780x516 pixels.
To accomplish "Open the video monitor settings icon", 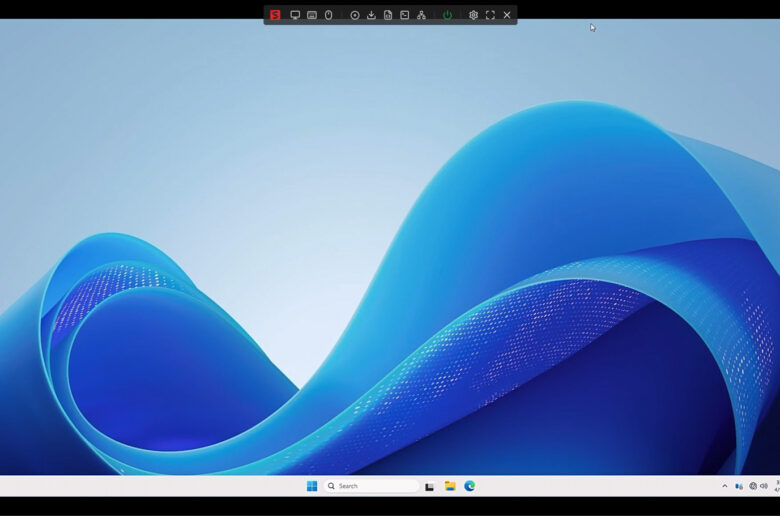I will coord(295,15).
